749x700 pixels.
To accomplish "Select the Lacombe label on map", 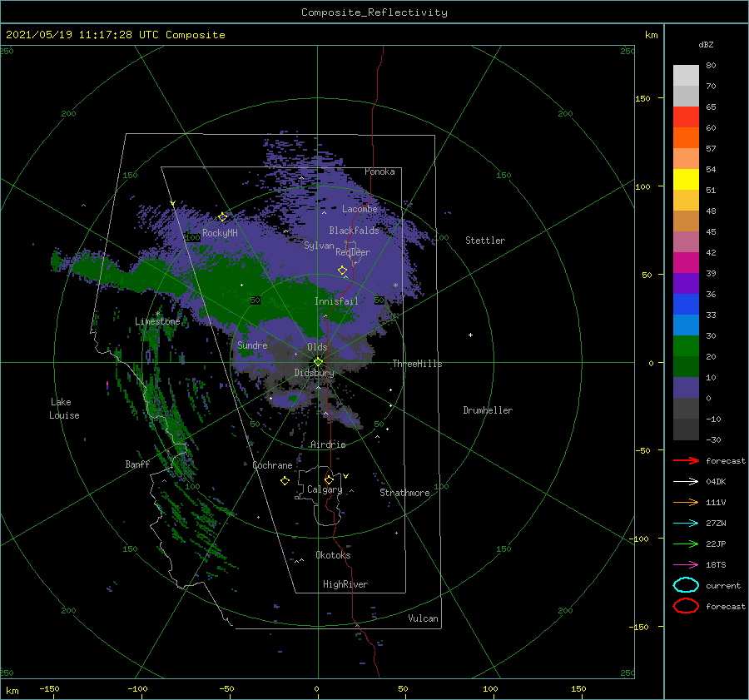I will click(x=360, y=209).
